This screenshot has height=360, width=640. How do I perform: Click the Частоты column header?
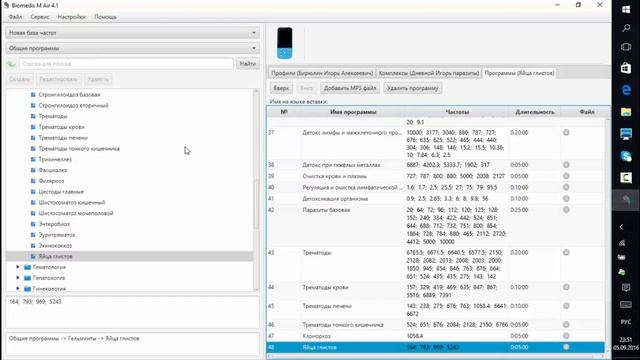pyautogui.click(x=457, y=112)
